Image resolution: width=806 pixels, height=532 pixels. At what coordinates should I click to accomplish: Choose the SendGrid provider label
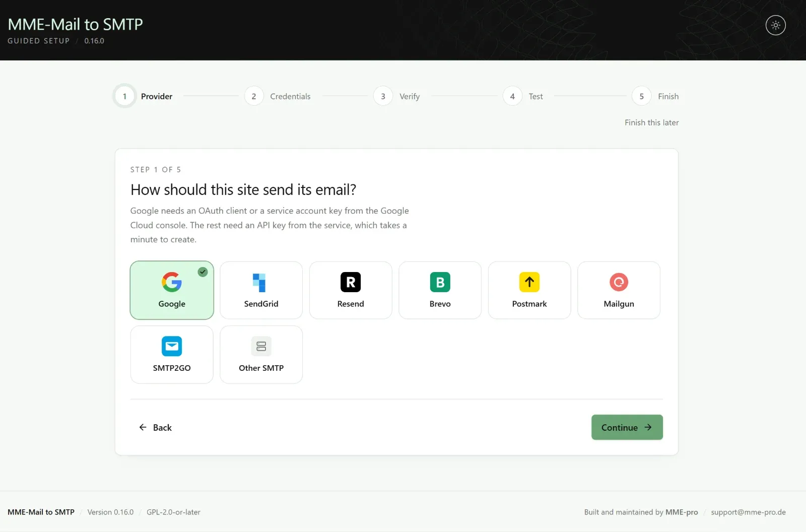261,304
